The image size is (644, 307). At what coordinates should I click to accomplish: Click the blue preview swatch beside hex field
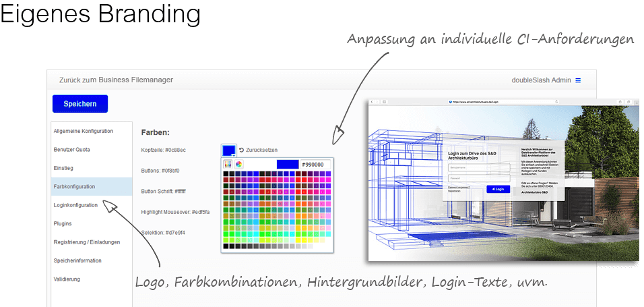point(288,165)
